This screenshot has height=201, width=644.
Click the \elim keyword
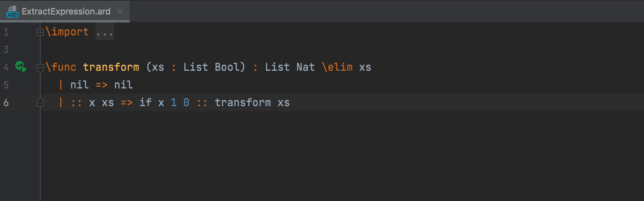pyautogui.click(x=337, y=67)
